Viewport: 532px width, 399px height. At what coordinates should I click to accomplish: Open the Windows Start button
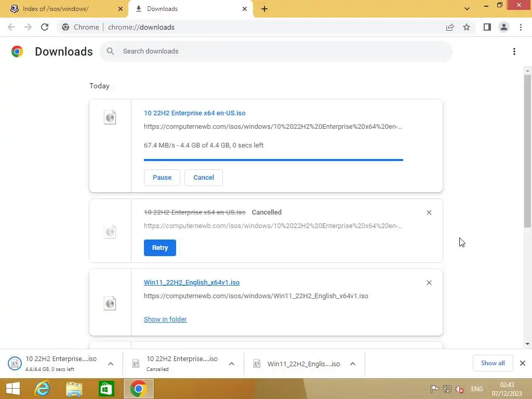[x=13, y=389]
